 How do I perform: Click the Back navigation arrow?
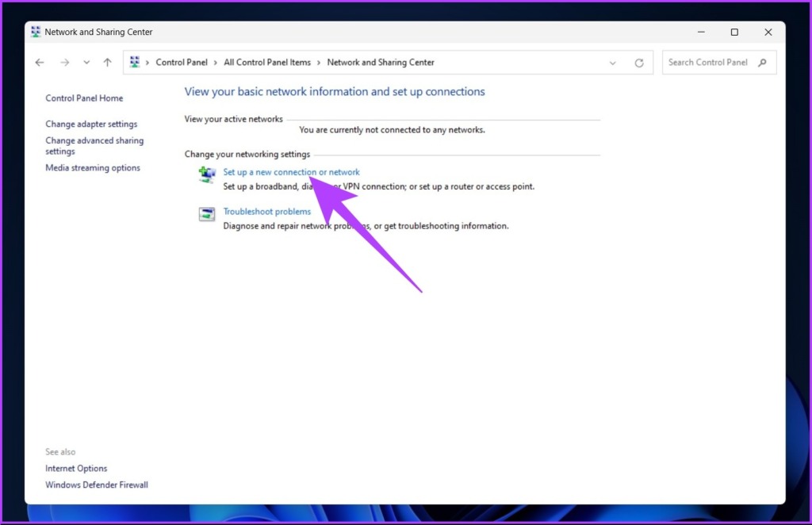(x=40, y=63)
